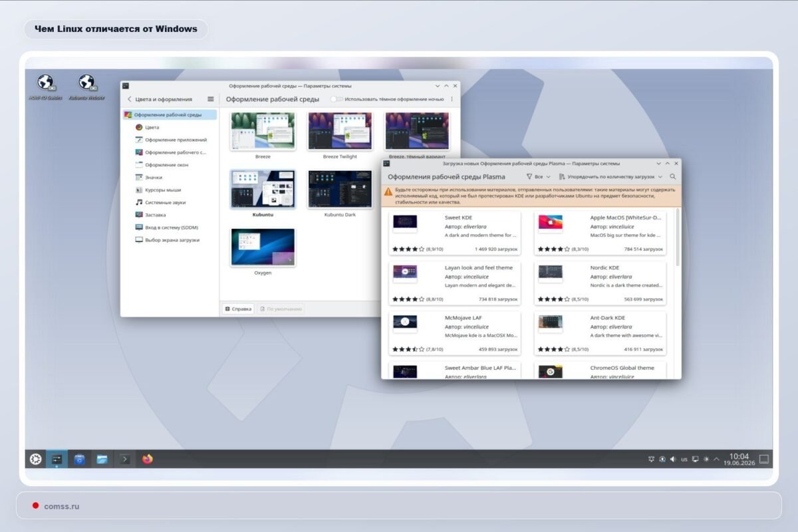Open Kubuntu Website desktop shortcut
This screenshot has height=532, width=798.
click(x=86, y=86)
